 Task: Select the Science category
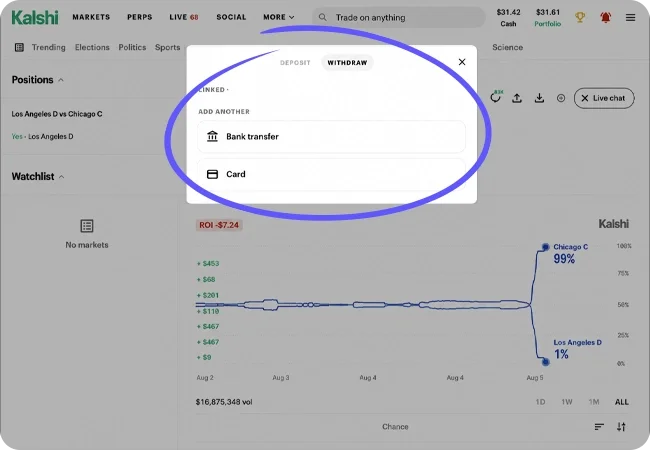tap(507, 47)
